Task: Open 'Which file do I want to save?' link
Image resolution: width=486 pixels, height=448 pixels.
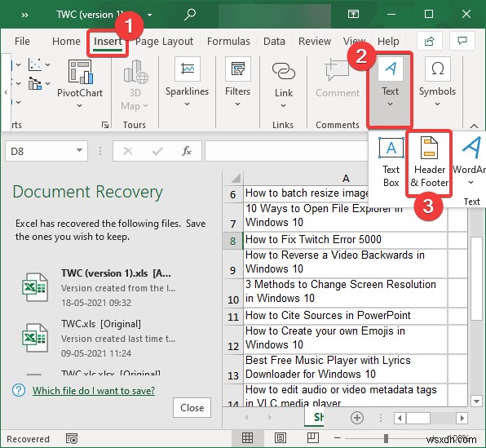Action: (x=94, y=391)
